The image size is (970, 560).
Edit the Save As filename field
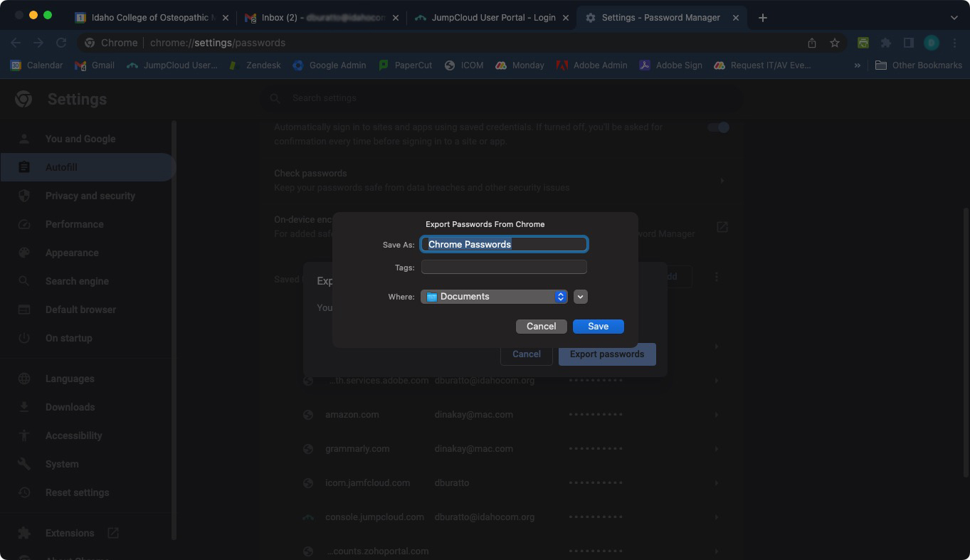pos(504,244)
